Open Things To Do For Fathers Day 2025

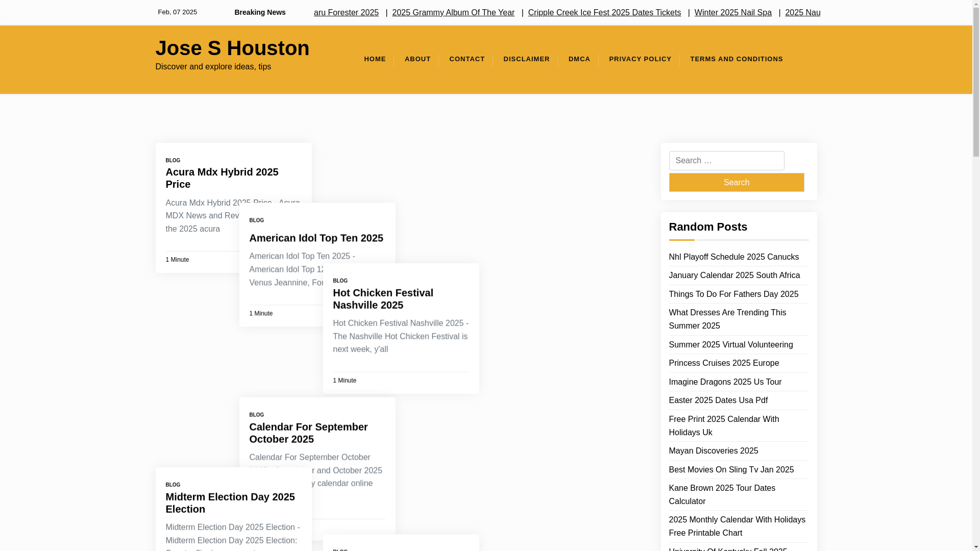click(x=733, y=294)
